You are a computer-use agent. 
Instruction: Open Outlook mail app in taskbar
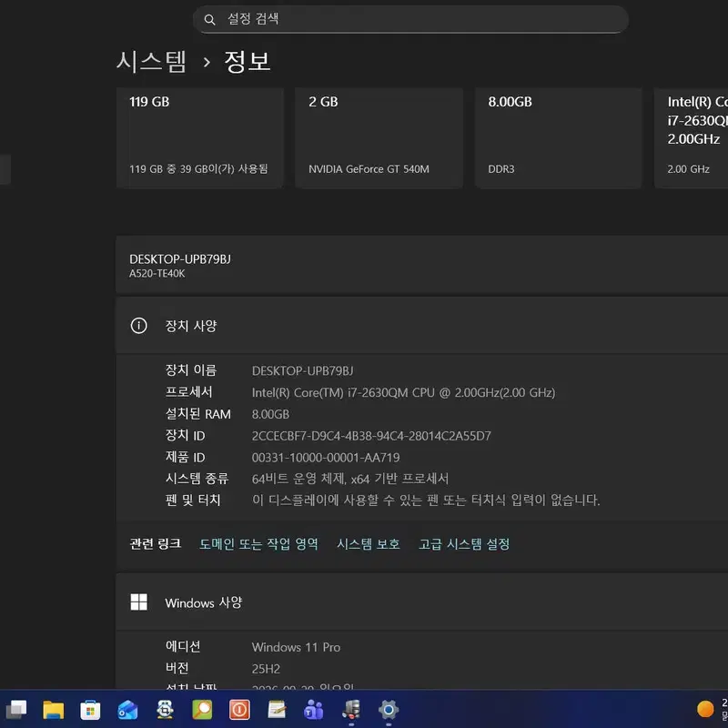click(127, 710)
